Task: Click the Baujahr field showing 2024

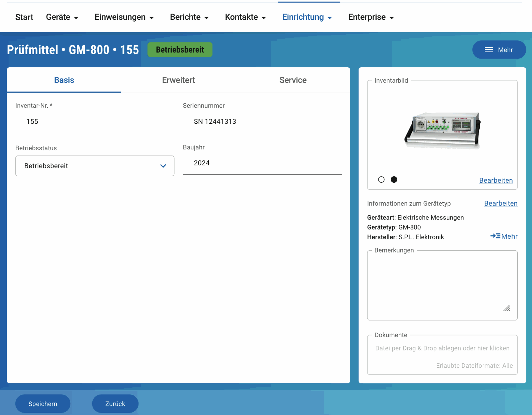Action: (x=262, y=163)
